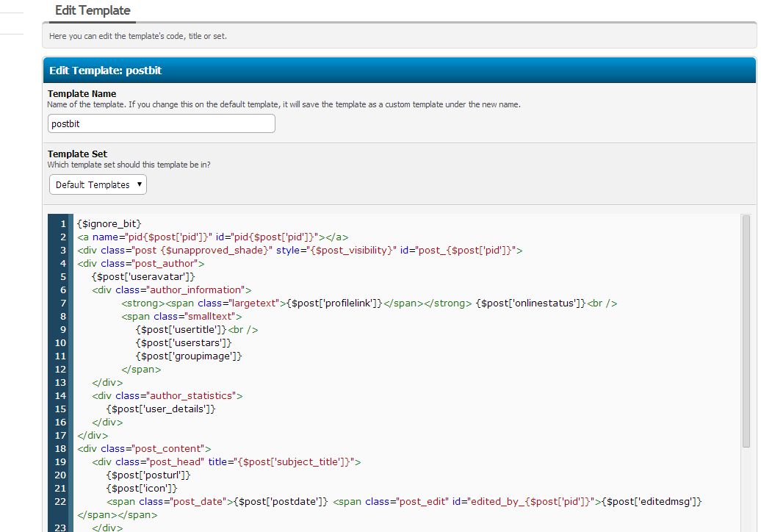Screen dimensions: 761x532
Task: Click the {$post['userstars']} code line
Action: point(184,343)
